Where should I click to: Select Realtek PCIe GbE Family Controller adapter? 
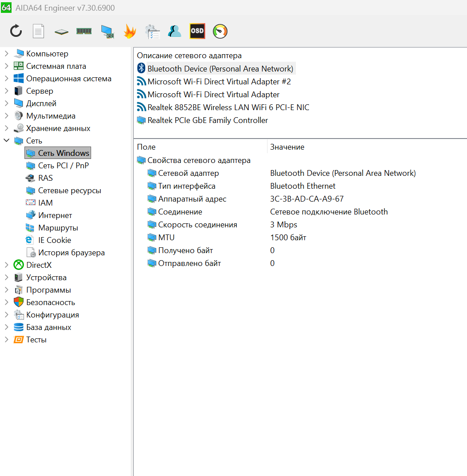coord(208,120)
